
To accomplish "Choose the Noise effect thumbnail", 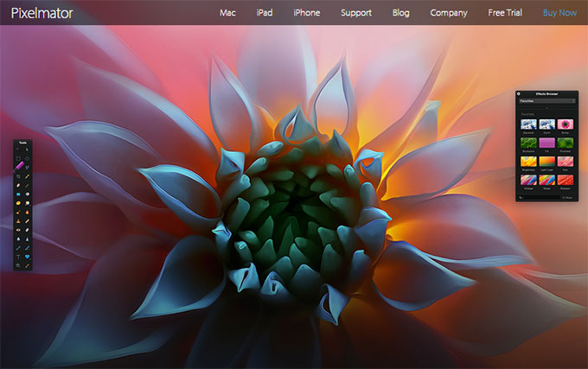I will [546, 181].
